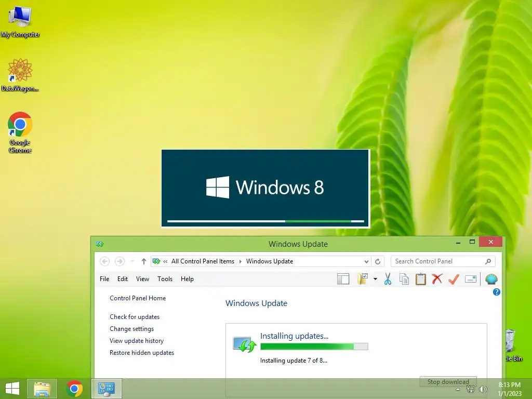Open Change settings link
This screenshot has width=532, height=399.
(x=131, y=329)
